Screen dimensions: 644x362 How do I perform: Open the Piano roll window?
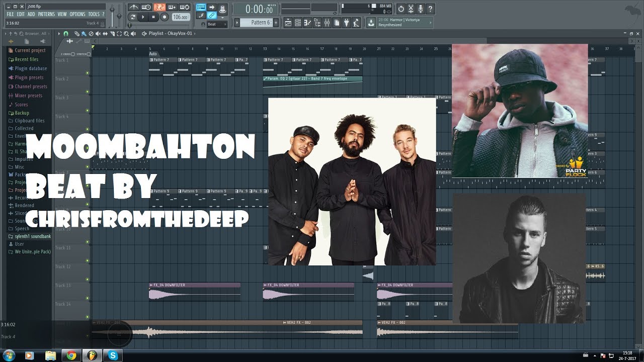click(x=307, y=23)
